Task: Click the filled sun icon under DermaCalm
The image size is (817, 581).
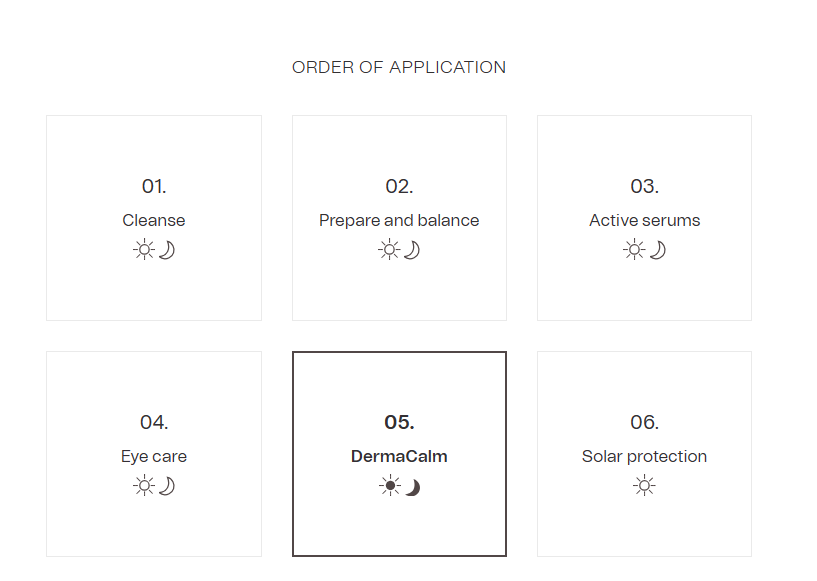Action: tap(389, 486)
